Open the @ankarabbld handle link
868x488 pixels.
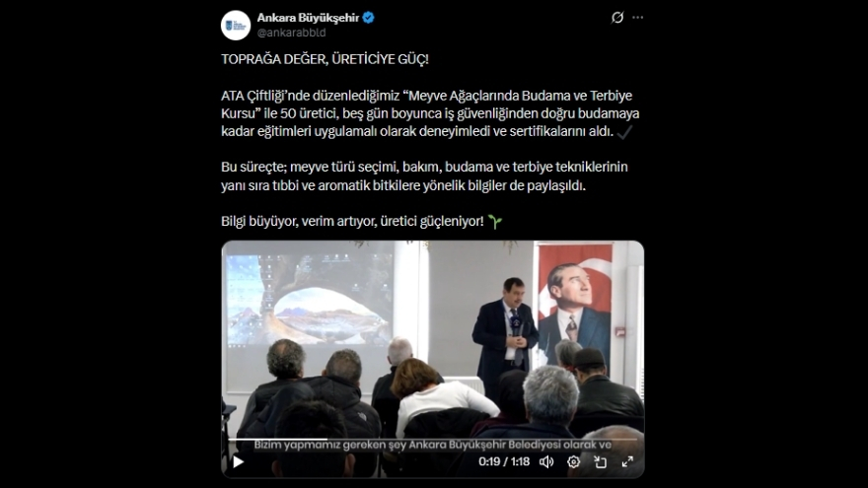pyautogui.click(x=291, y=33)
